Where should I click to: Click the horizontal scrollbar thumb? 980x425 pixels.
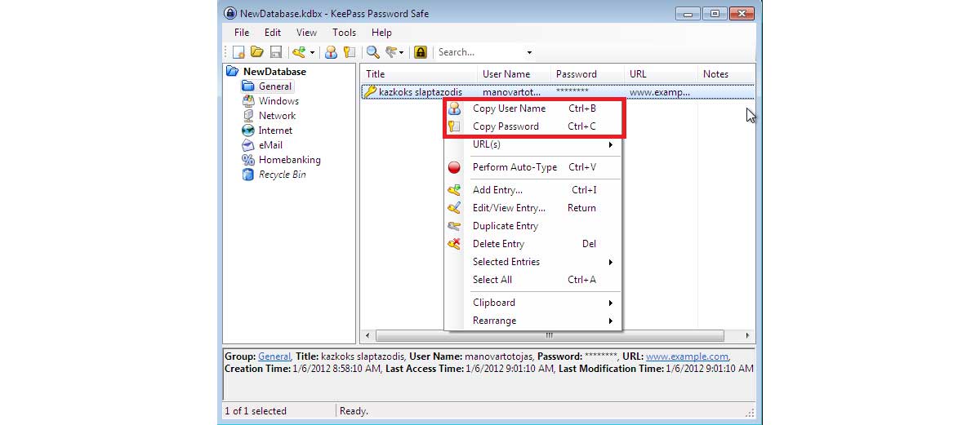coord(549,335)
